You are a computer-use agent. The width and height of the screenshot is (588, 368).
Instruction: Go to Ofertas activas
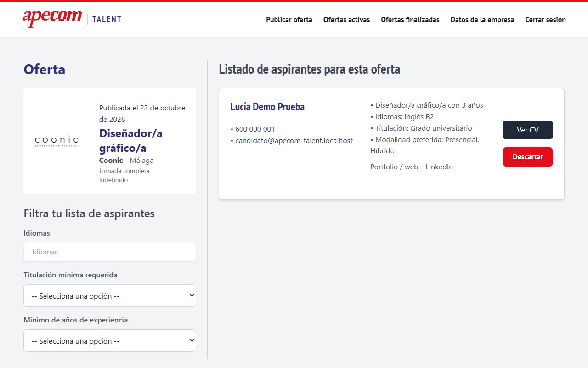coord(346,20)
